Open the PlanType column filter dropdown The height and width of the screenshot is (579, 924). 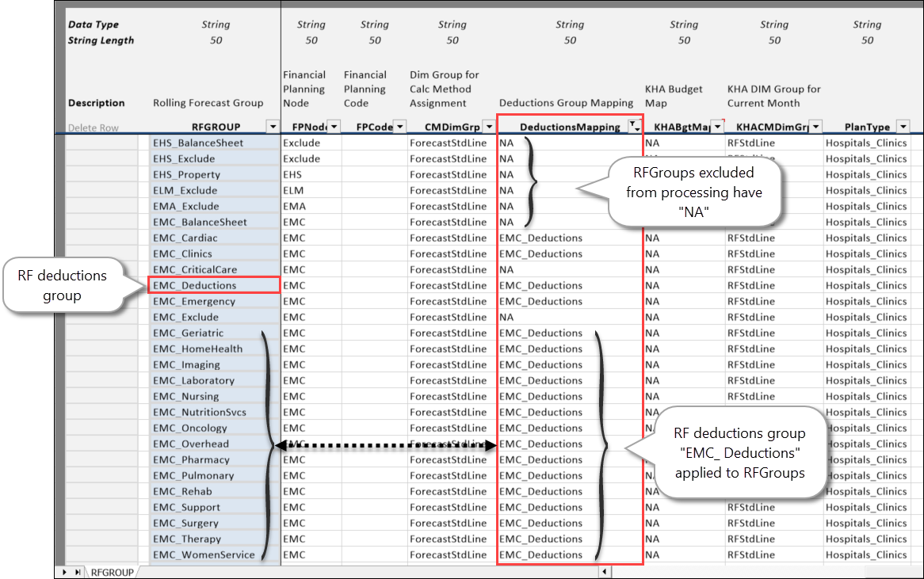pos(903,127)
